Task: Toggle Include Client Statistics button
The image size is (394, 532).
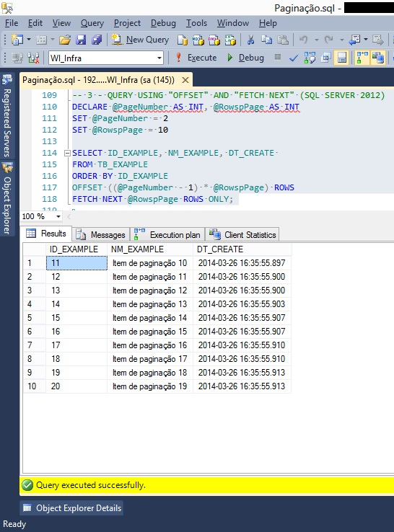Action: (377, 58)
